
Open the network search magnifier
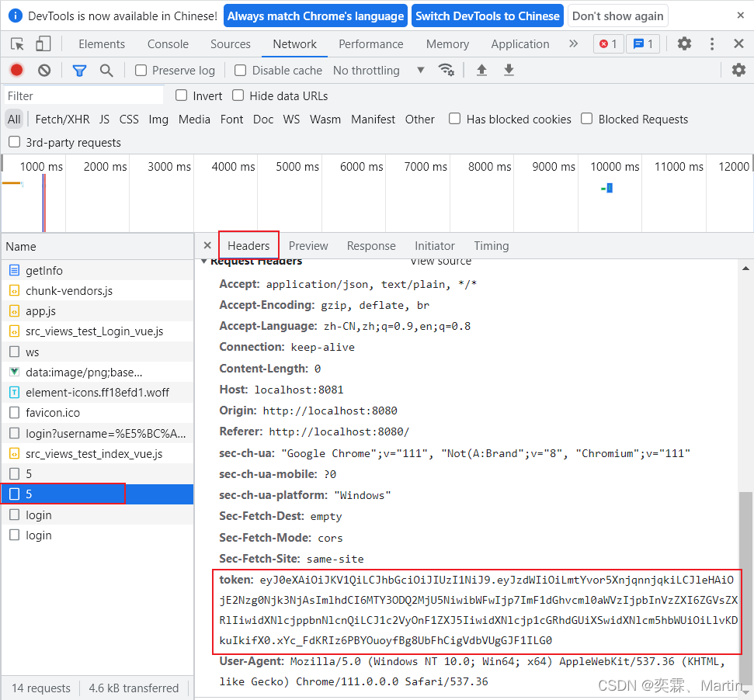coord(106,71)
